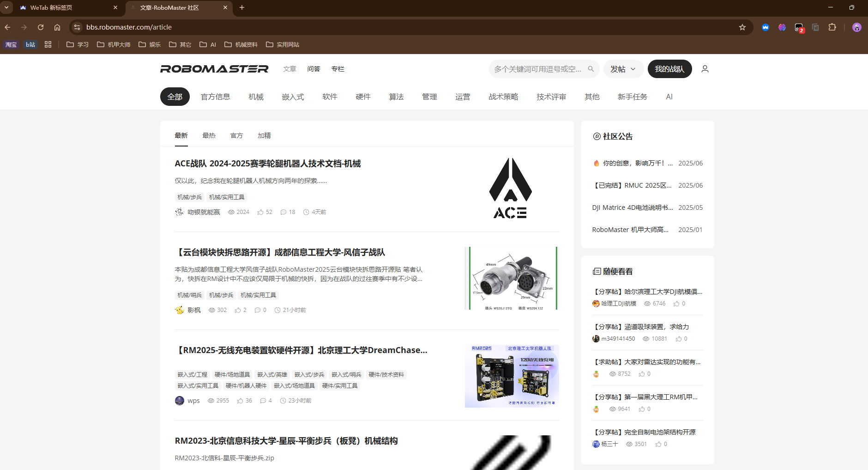This screenshot has height=470, width=868.
Task: Open the 机甲大师 bookmark folder
Action: pos(114,44)
